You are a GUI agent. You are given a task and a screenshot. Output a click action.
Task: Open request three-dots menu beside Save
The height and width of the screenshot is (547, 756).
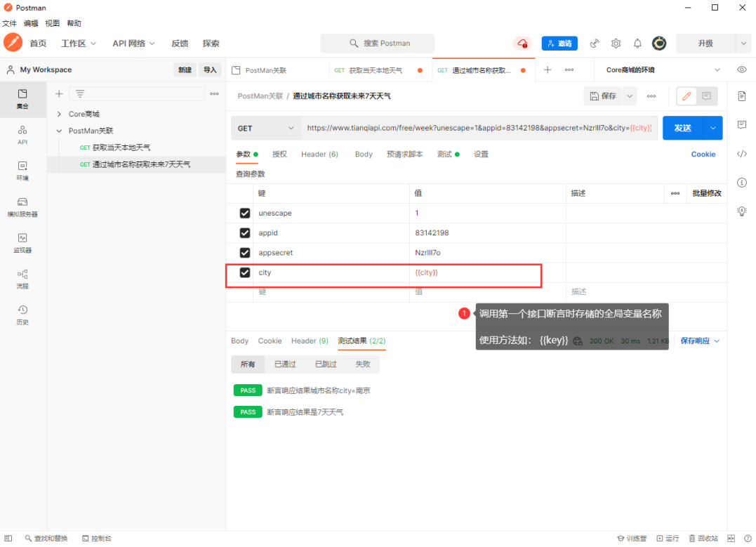[x=651, y=96]
